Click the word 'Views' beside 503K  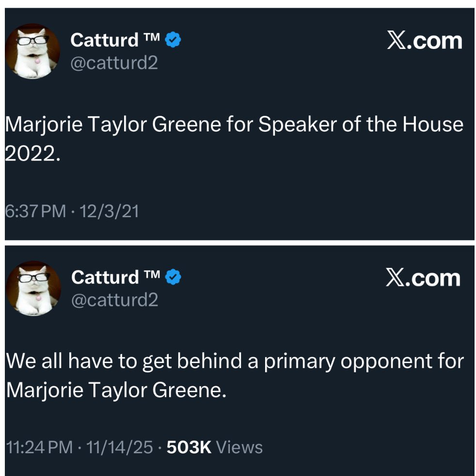coord(239,447)
